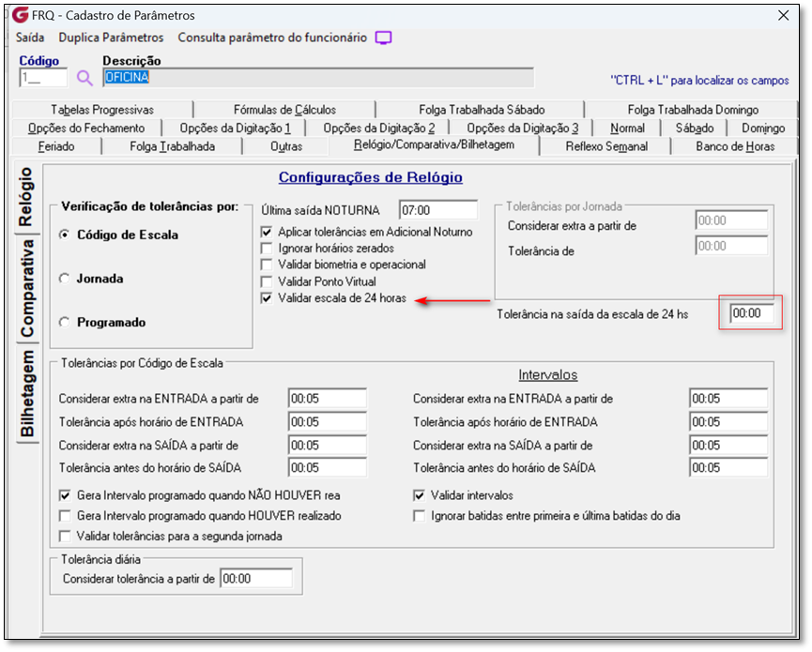The width and height of the screenshot is (812, 652).
Task: Open the Folga Trabalhada tab
Action: (x=172, y=146)
